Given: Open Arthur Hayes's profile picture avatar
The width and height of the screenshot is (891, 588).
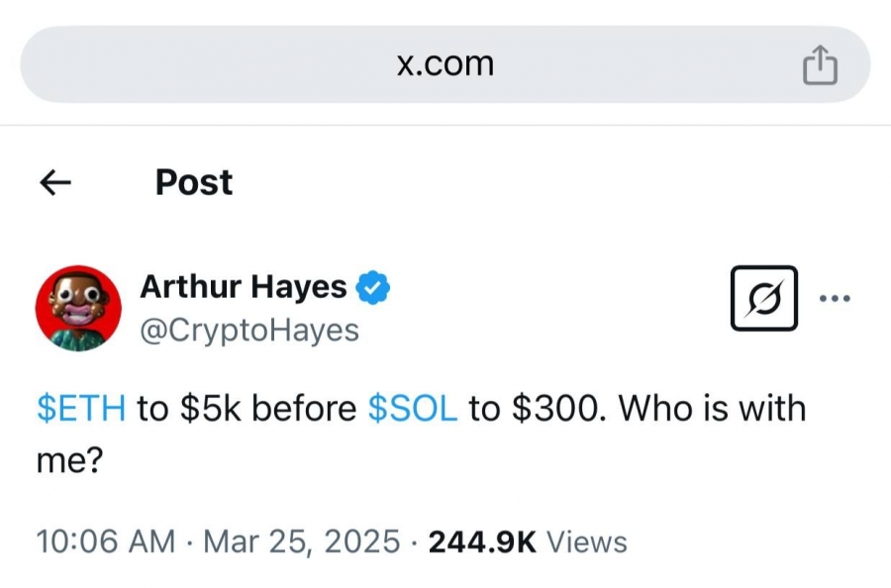Looking at the screenshot, I should pyautogui.click(x=78, y=308).
